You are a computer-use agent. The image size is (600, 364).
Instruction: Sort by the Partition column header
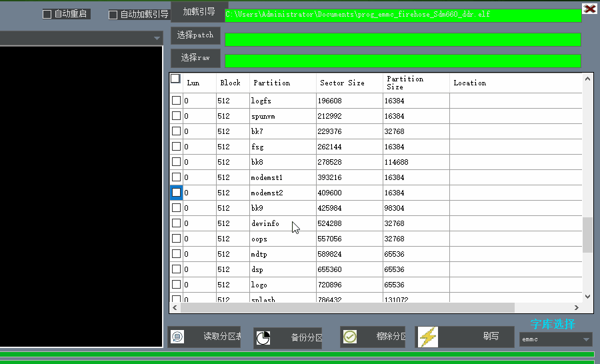click(271, 83)
